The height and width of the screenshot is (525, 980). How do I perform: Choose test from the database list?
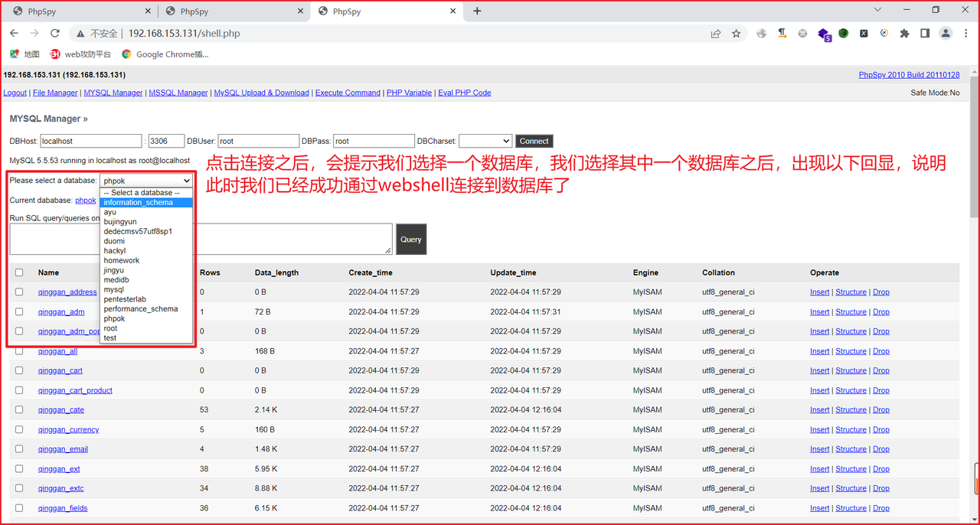146,338
